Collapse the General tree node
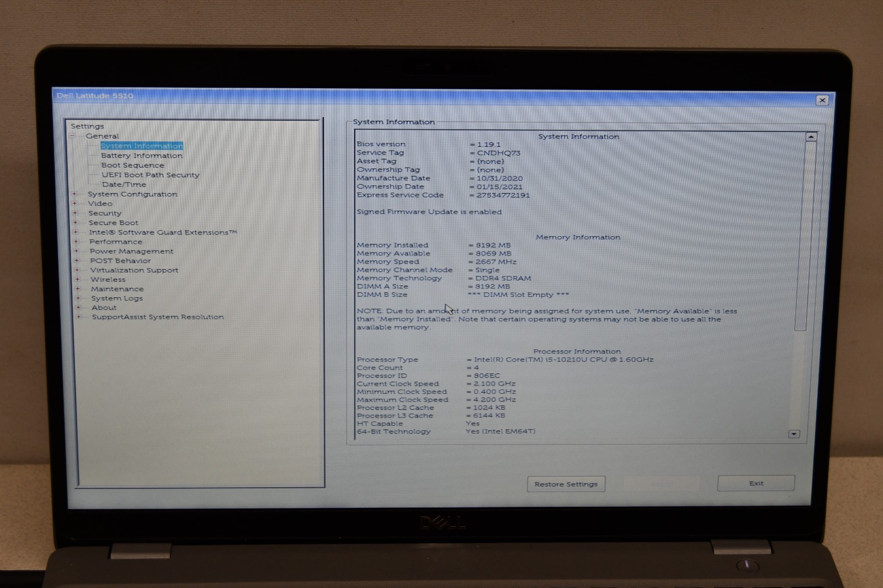883x588 pixels. coord(72,136)
